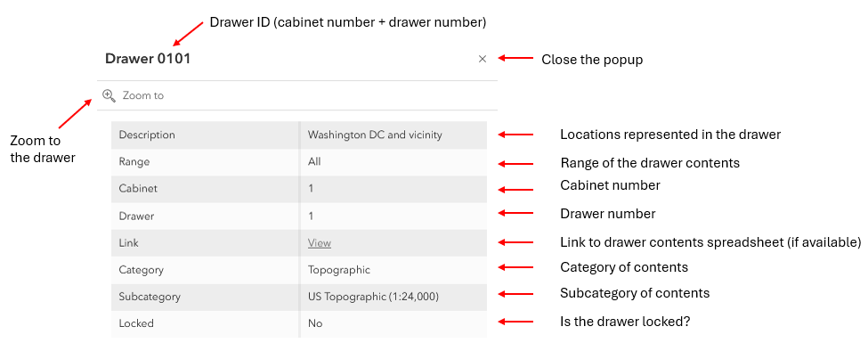Click the Cabinet number value cell
868x343 pixels.
click(393, 189)
